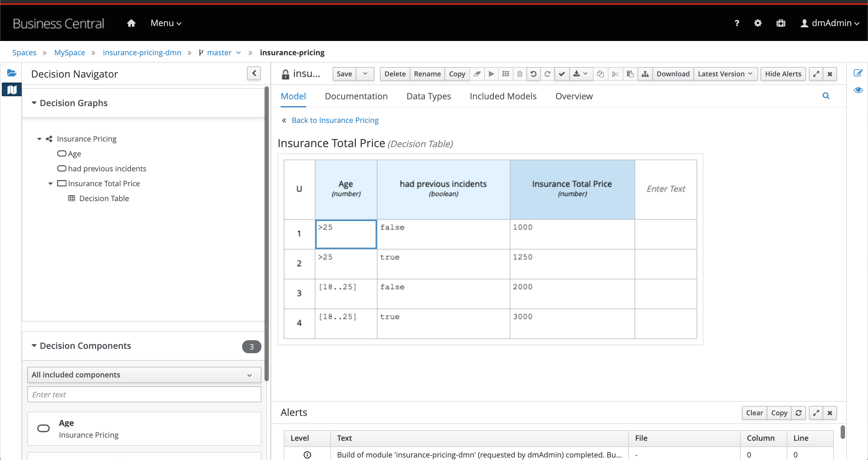The image size is (868, 460).
Task: Click Back to Insurance Pricing link
Action: (x=335, y=120)
